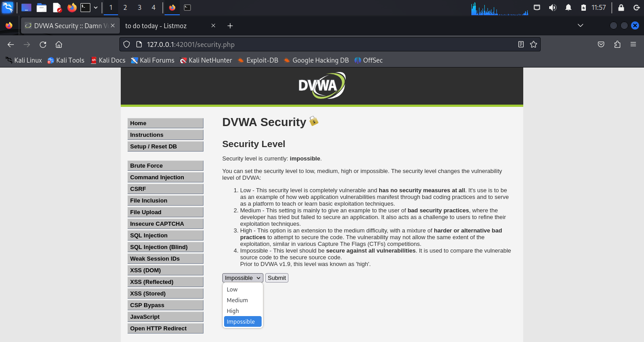Switch to workspace 2
This screenshot has height=342, width=644.
[x=125, y=8]
